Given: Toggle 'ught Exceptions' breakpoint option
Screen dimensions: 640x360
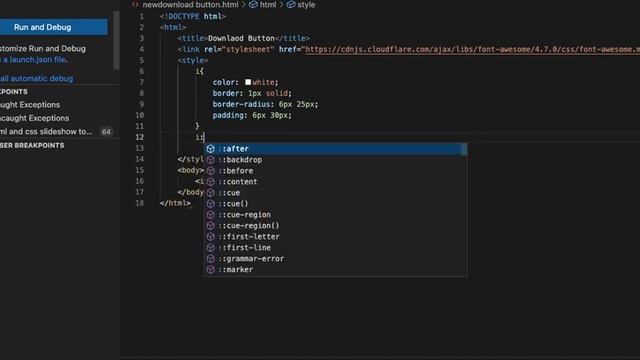Looking at the screenshot, I should pos(30,105).
